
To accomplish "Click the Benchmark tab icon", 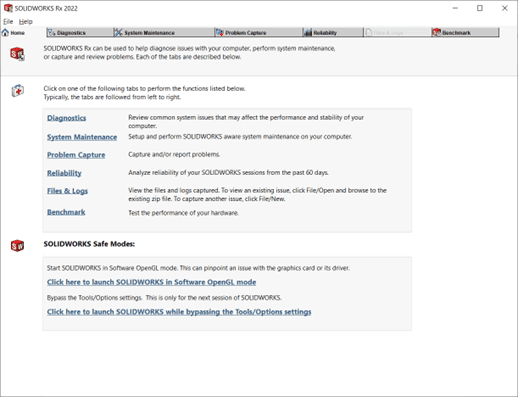I will tap(436, 32).
